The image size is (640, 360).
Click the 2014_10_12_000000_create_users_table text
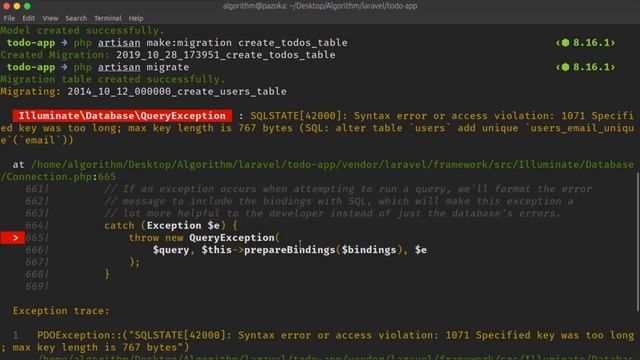[x=177, y=91]
